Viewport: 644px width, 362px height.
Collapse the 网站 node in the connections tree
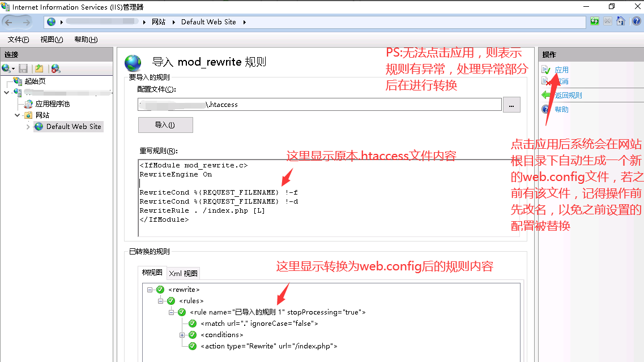pyautogui.click(x=18, y=115)
